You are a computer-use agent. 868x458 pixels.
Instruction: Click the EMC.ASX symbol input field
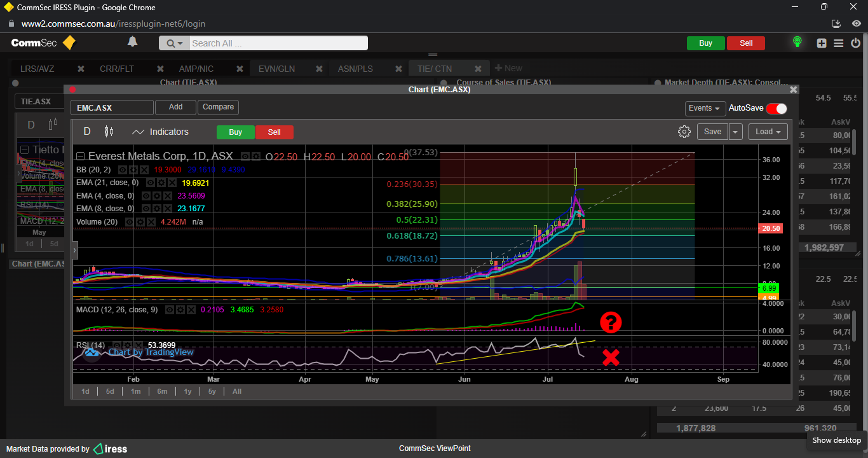coord(112,108)
